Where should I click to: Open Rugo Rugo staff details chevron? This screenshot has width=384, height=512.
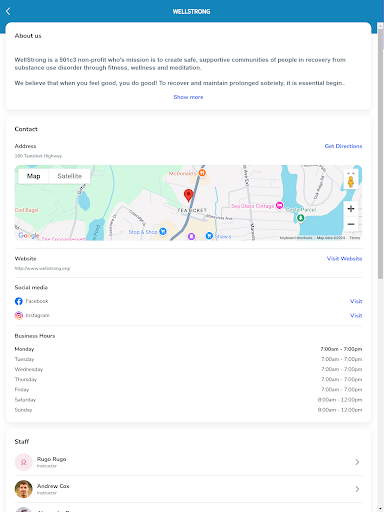357,462
